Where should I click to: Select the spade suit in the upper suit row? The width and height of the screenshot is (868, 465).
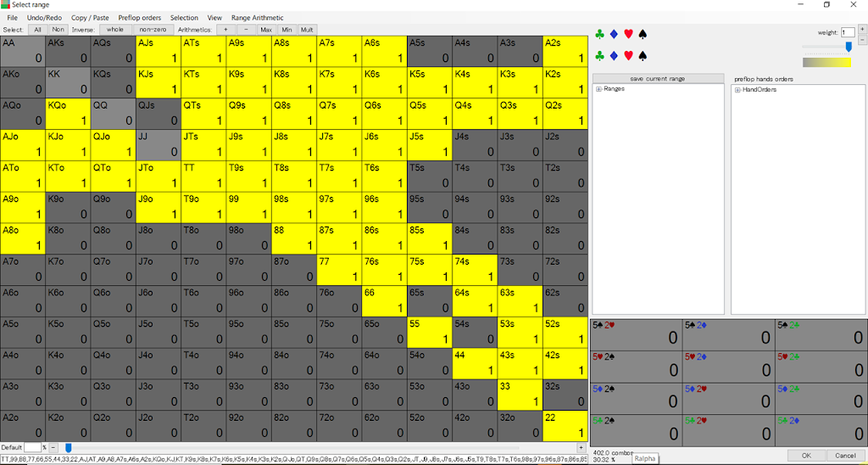(643, 34)
